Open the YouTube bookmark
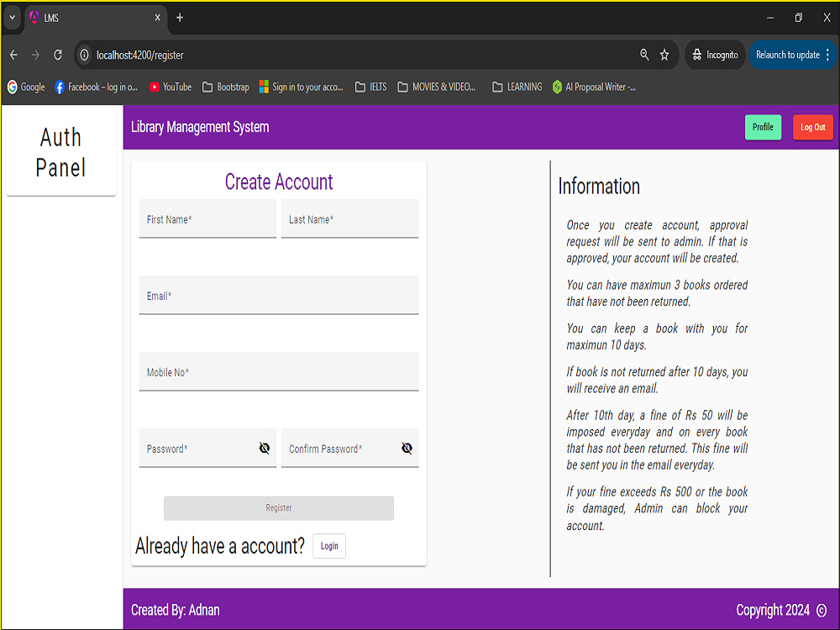This screenshot has width=840, height=630. tap(171, 87)
